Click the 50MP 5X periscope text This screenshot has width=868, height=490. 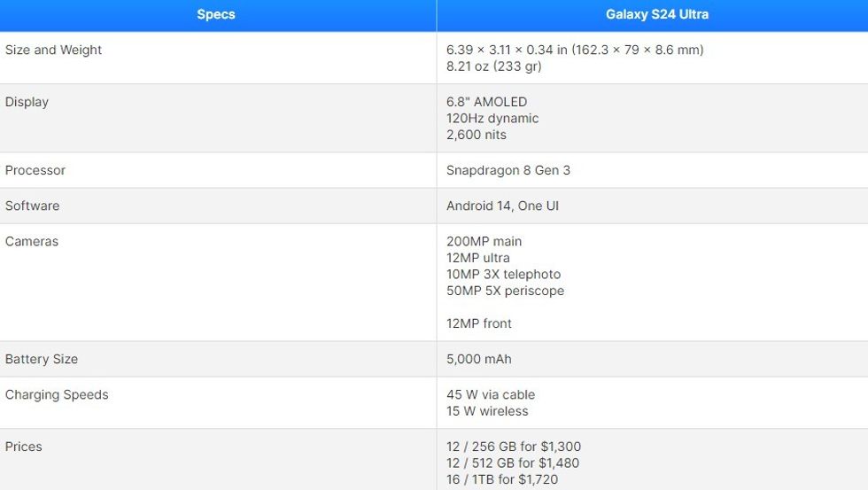(x=505, y=292)
